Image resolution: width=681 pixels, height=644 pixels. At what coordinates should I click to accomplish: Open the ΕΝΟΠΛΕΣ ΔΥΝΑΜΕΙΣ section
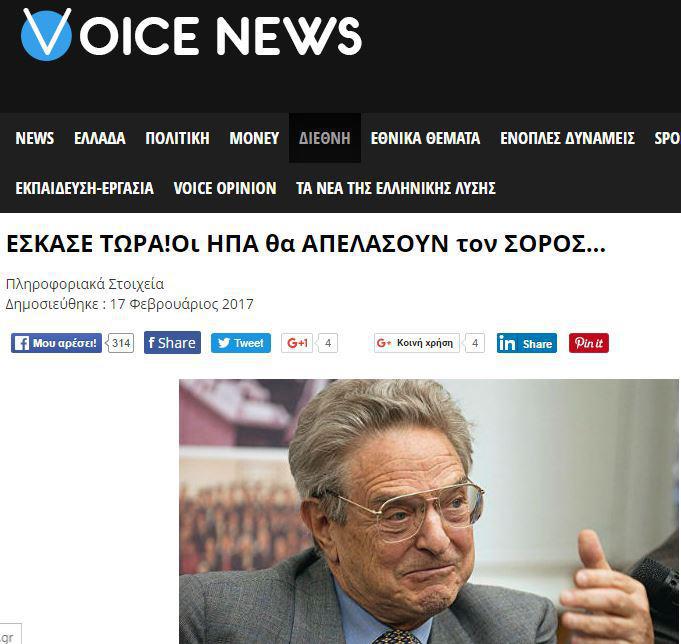click(x=567, y=138)
